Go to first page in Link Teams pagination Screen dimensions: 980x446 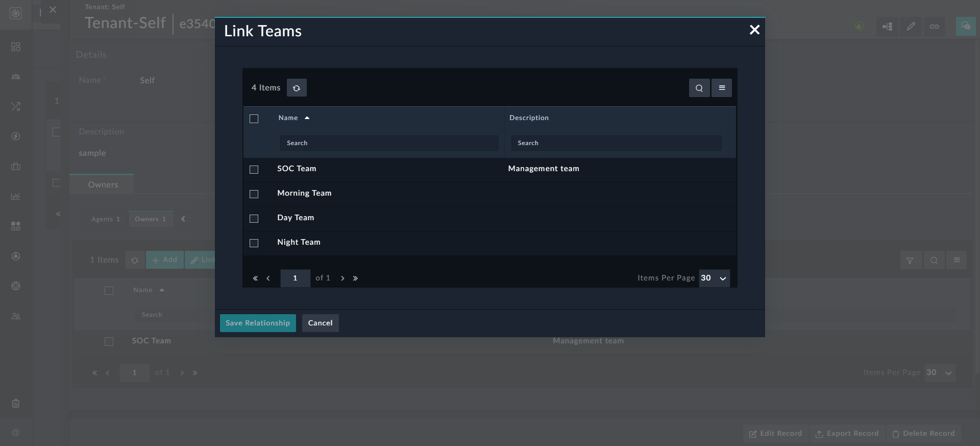click(255, 278)
